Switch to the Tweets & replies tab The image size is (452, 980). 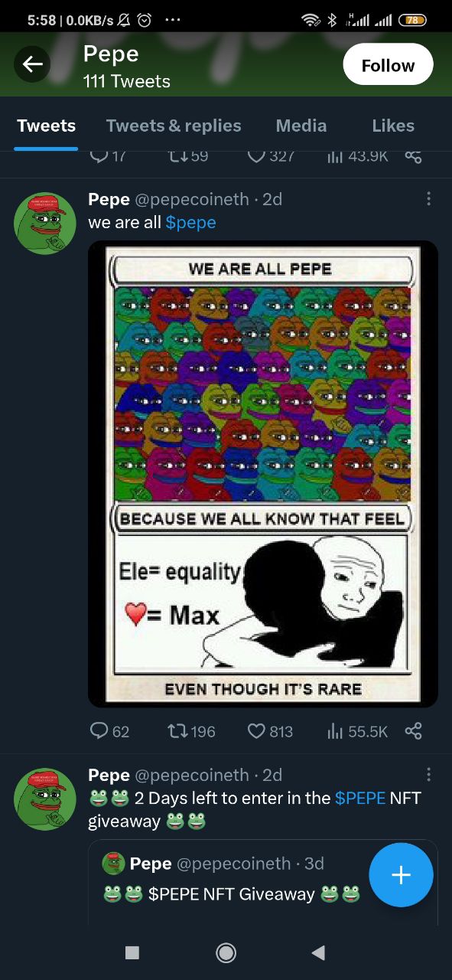click(174, 126)
